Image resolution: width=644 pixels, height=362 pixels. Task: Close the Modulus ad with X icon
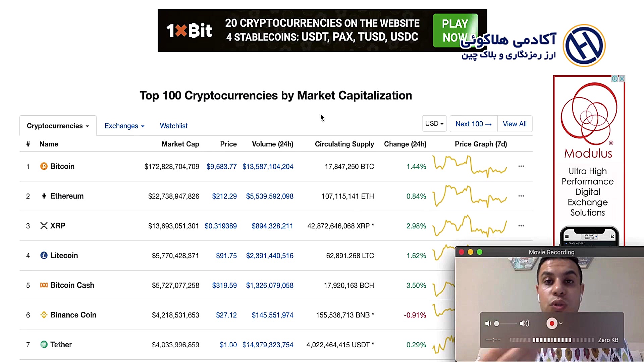622,79
